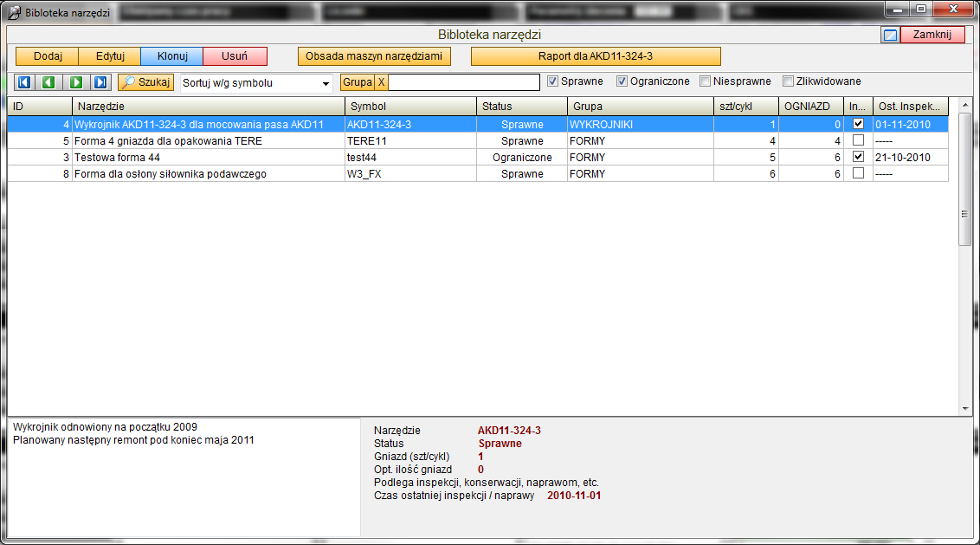The image size is (980, 545).
Task: Click status cell Ograniczone
Action: [x=522, y=157]
